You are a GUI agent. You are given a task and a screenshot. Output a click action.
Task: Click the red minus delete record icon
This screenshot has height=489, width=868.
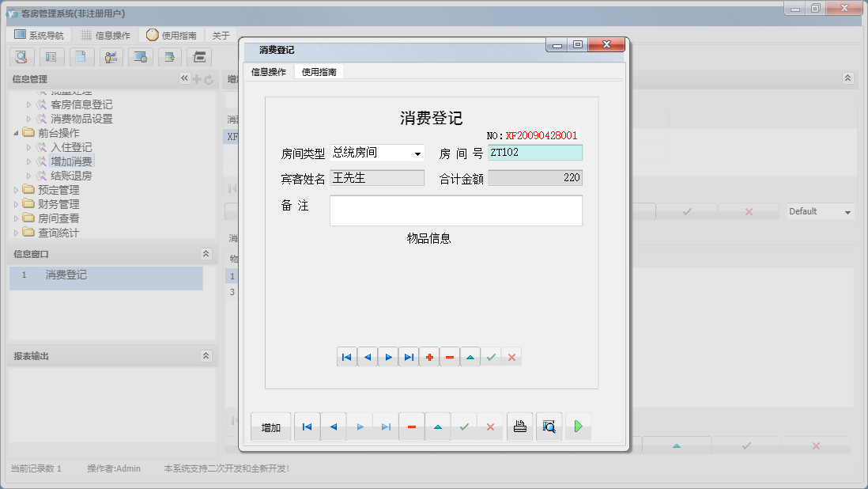[449, 356]
